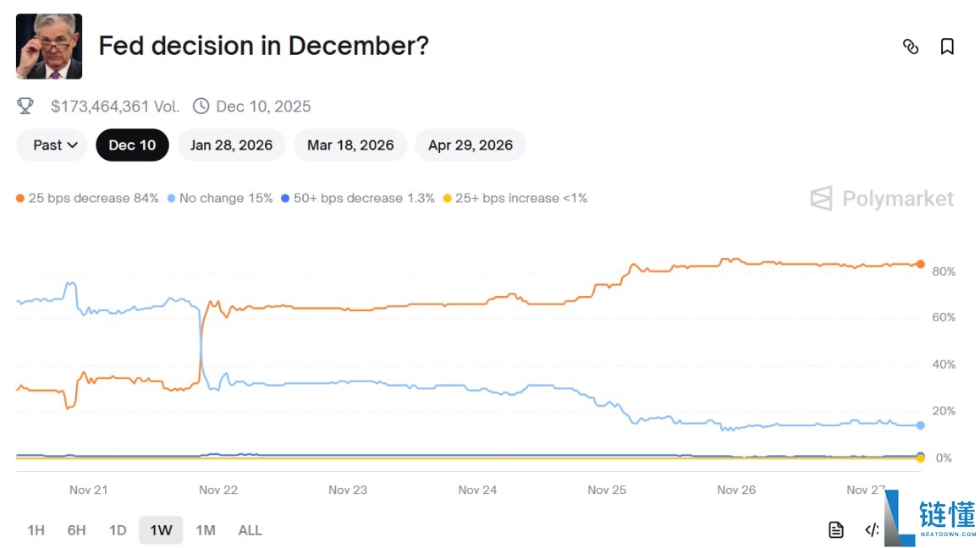Click the orange line's endpoint marker
Screen dimensions: 980x548
(x=920, y=264)
